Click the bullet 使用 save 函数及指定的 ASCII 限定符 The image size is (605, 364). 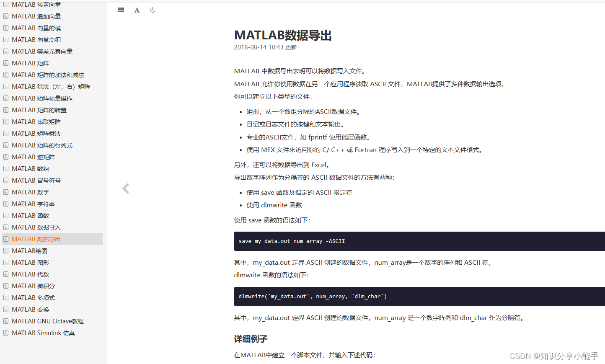coord(299,193)
